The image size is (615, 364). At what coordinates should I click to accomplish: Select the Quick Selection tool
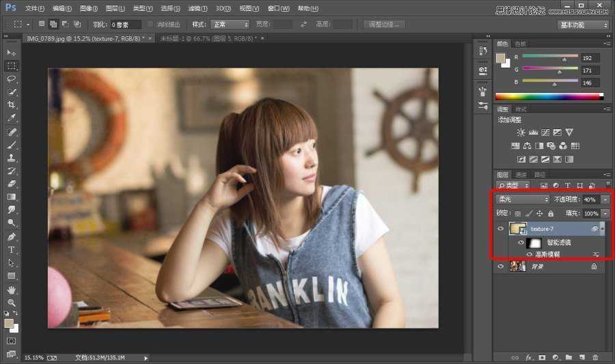[12, 92]
